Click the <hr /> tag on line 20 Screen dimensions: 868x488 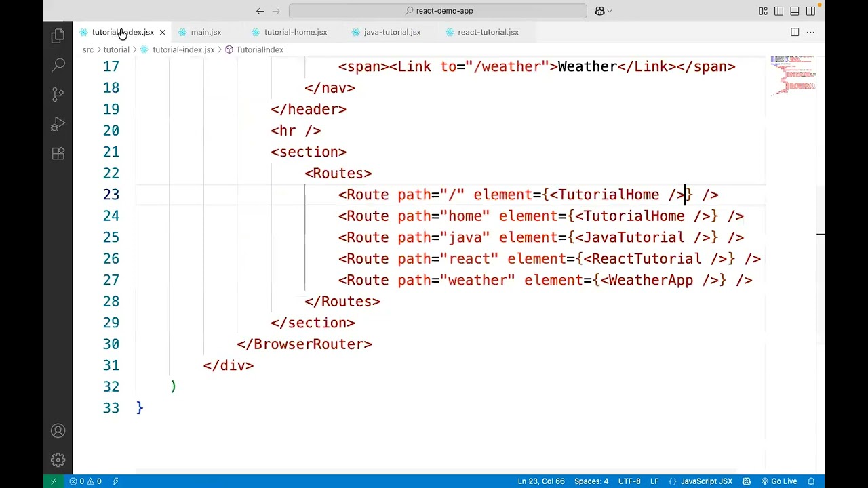296,131
